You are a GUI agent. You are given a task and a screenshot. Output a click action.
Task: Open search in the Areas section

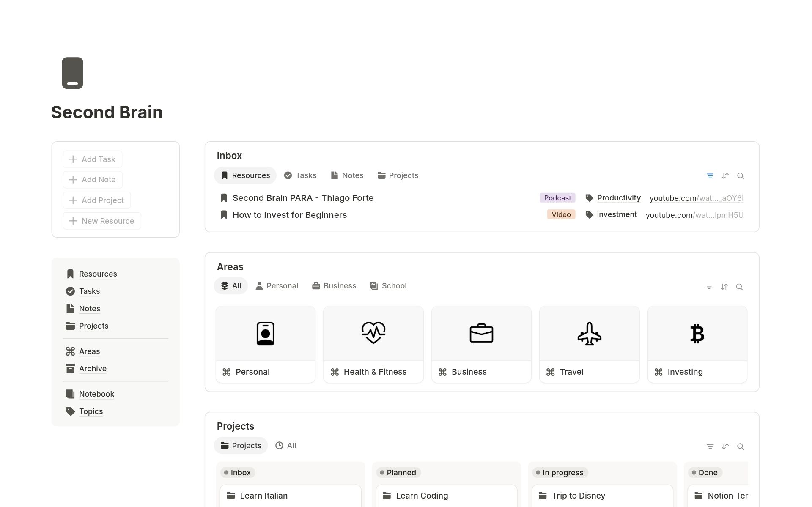(739, 287)
